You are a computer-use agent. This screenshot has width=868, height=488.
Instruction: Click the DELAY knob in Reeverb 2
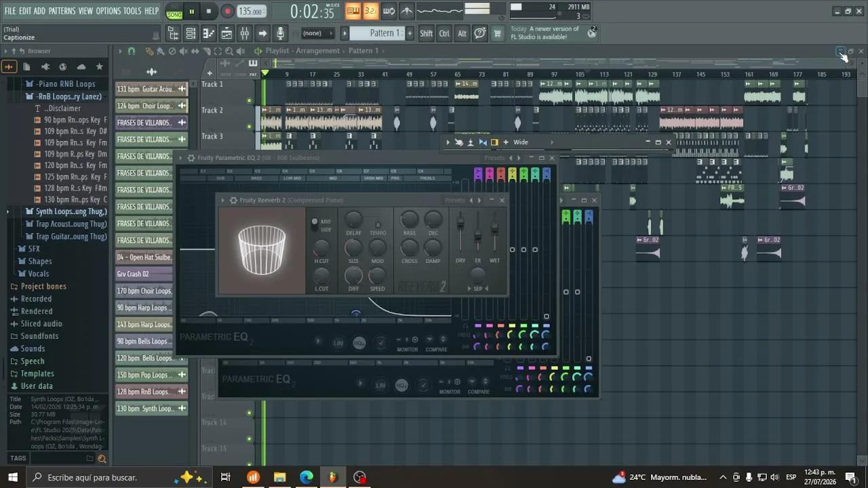pyautogui.click(x=353, y=220)
